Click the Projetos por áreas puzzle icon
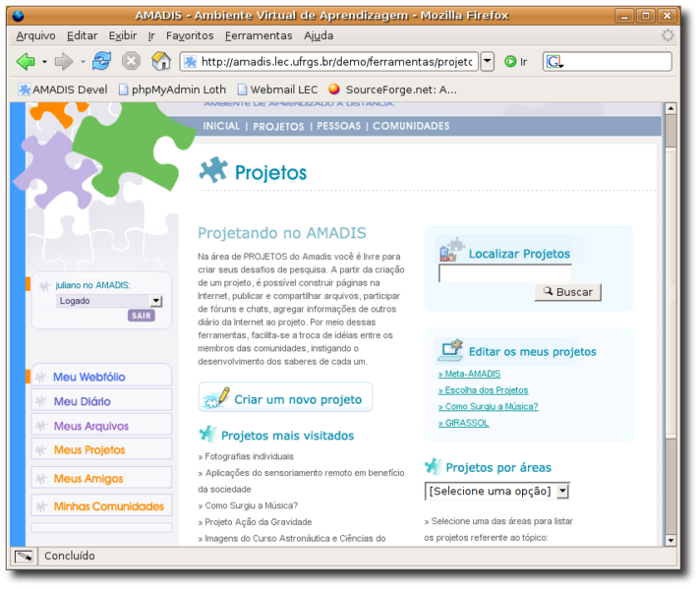 point(433,467)
